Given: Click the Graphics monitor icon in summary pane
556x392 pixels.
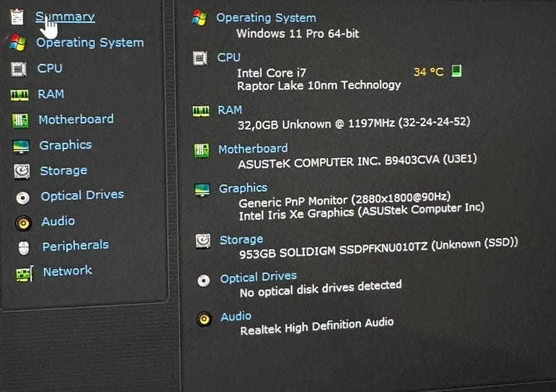Looking at the screenshot, I should pyautogui.click(x=202, y=190).
